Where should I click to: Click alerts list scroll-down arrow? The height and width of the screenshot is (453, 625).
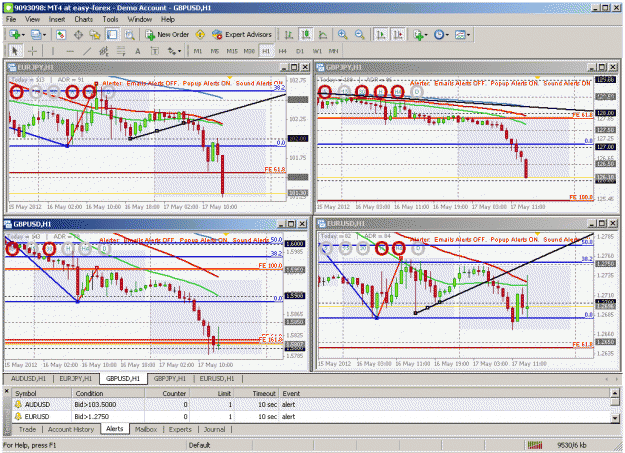point(615,418)
